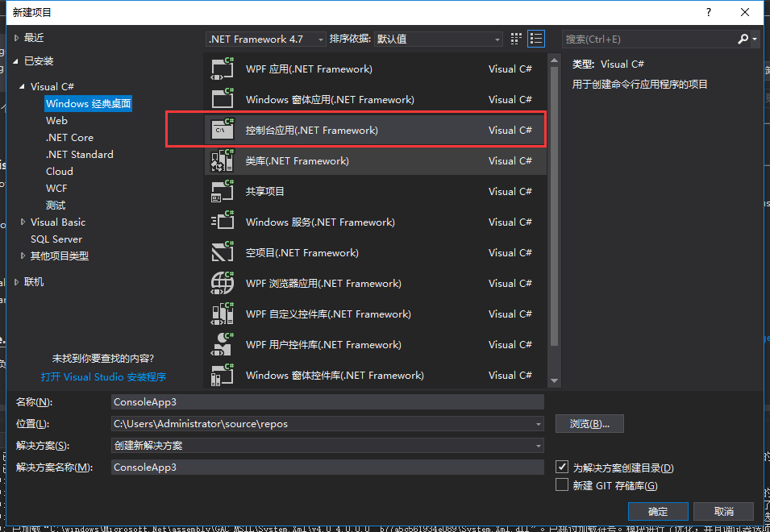Click the 解决方案名称 input field
The height and width of the screenshot is (532, 770).
click(x=327, y=468)
